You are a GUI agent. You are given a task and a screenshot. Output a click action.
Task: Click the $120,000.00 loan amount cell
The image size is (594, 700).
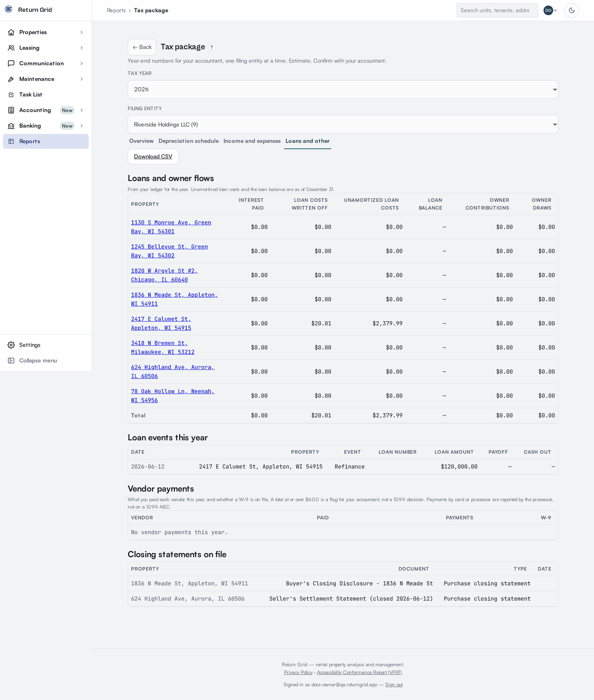(459, 467)
